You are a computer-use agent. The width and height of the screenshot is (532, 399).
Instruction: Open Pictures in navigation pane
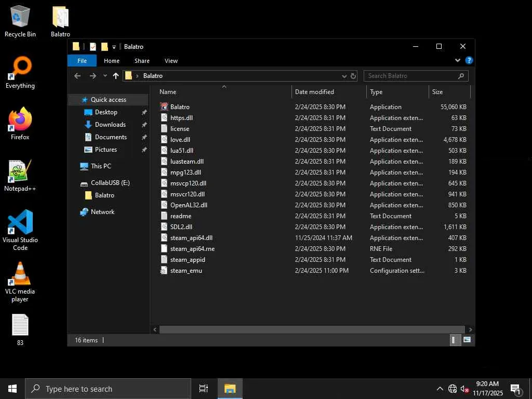click(106, 150)
